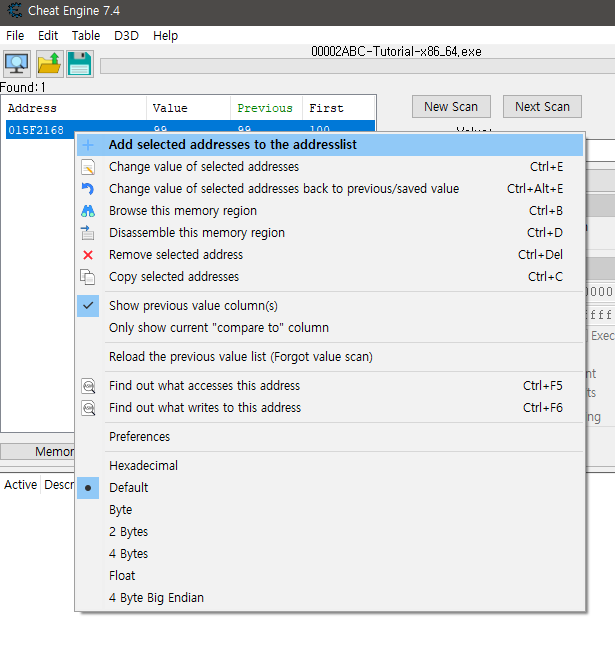The height and width of the screenshot is (658, 615).
Task: Choose Remove selected address
Action: [x=330, y=255]
